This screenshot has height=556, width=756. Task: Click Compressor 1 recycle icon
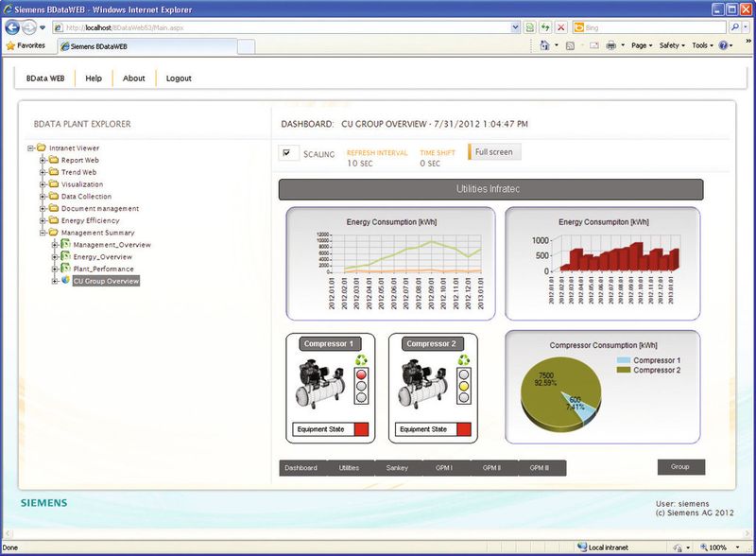point(361,360)
